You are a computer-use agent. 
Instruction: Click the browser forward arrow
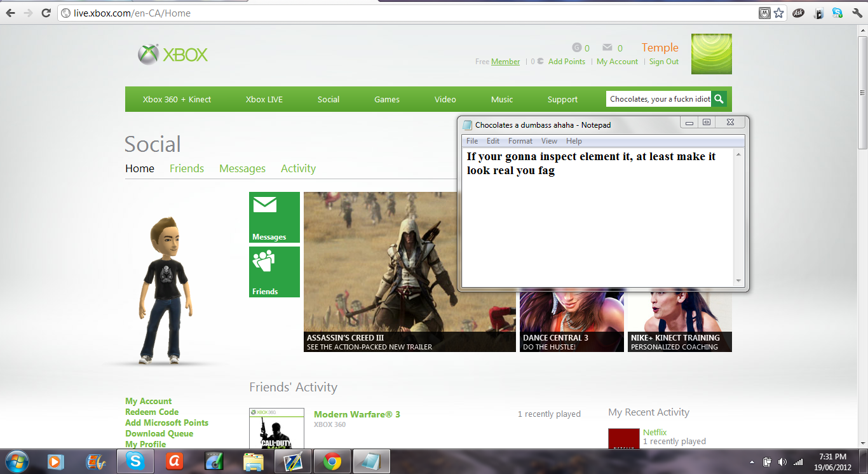point(28,13)
